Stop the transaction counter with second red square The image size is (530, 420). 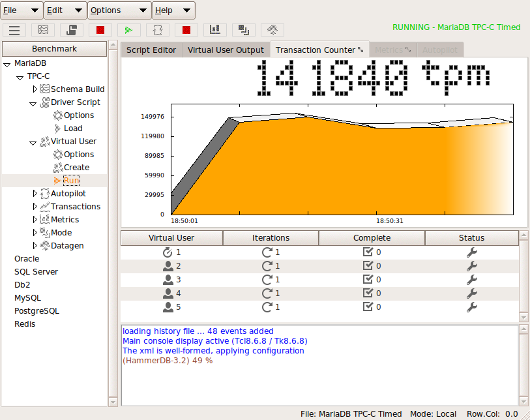click(x=186, y=30)
